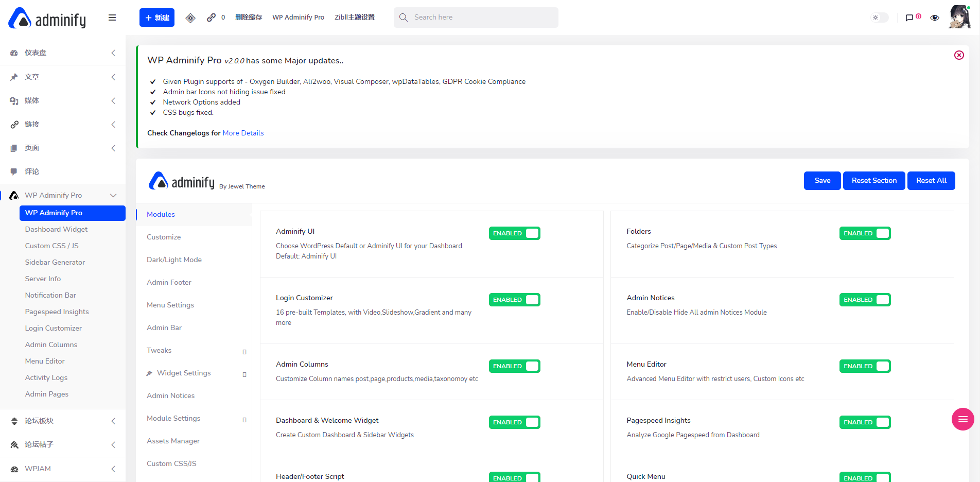Click the hamburger menu collapse icon
Viewport: 980px width, 482px height.
click(112, 18)
